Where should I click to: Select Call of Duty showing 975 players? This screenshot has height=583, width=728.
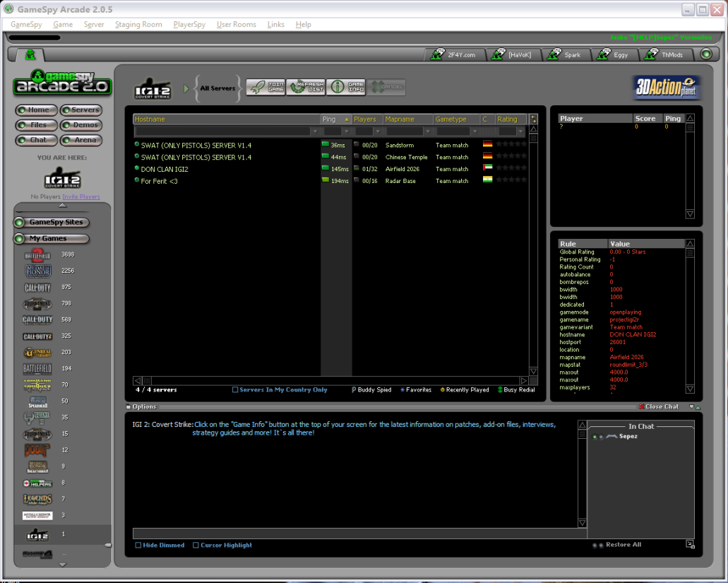37,288
